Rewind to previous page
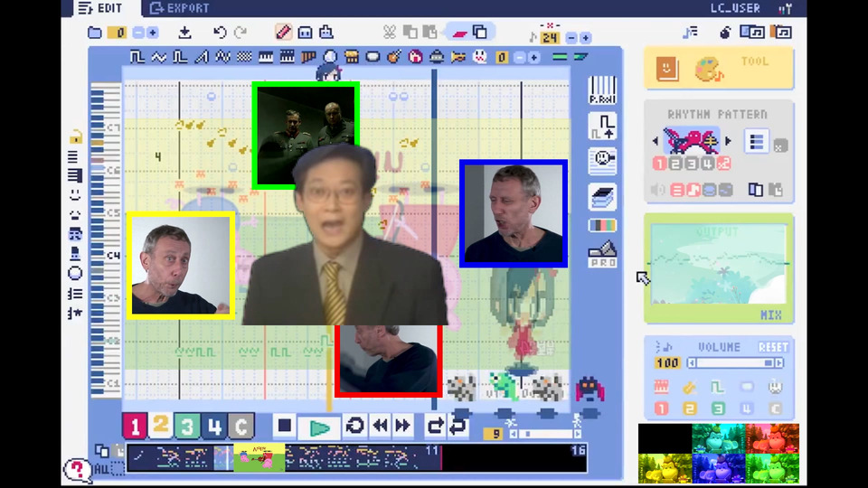This screenshot has width=868, height=488. 381,426
